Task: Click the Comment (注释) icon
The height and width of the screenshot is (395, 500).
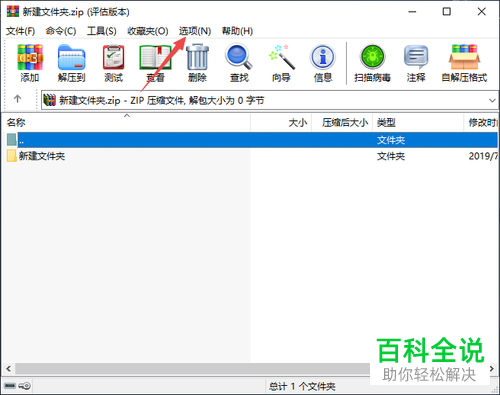Action: (x=416, y=57)
